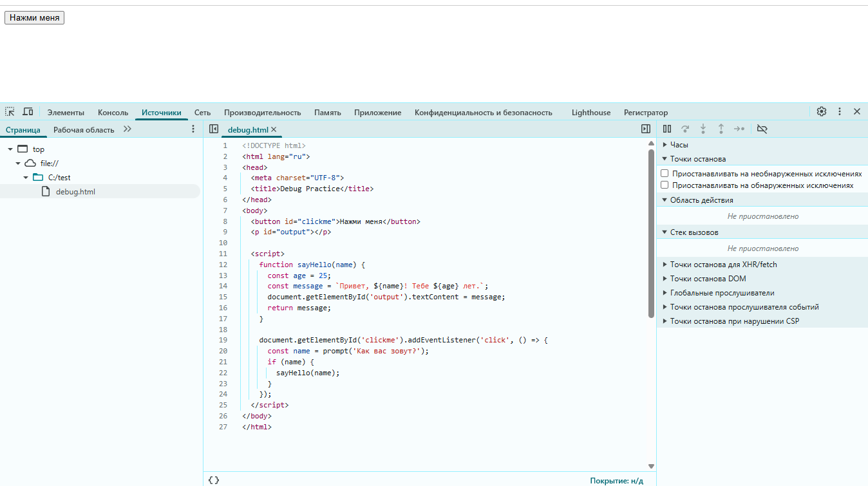Click the pretty print braces icon

click(214, 480)
